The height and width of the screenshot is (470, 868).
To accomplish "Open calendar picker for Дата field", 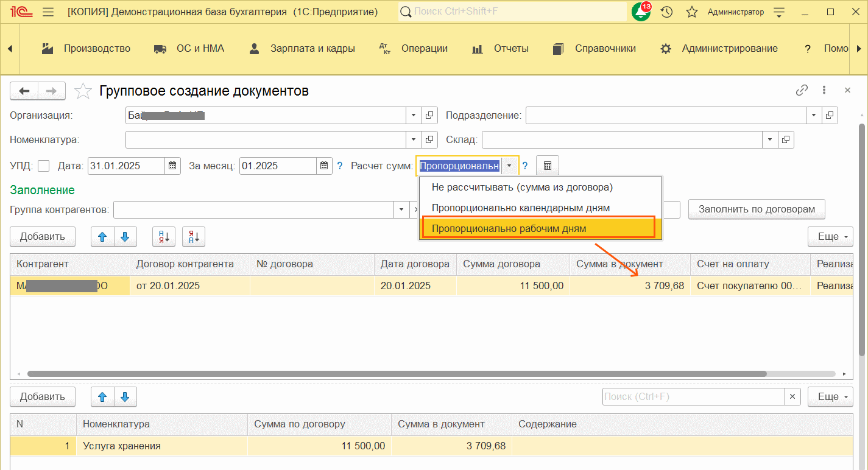I will click(x=172, y=166).
